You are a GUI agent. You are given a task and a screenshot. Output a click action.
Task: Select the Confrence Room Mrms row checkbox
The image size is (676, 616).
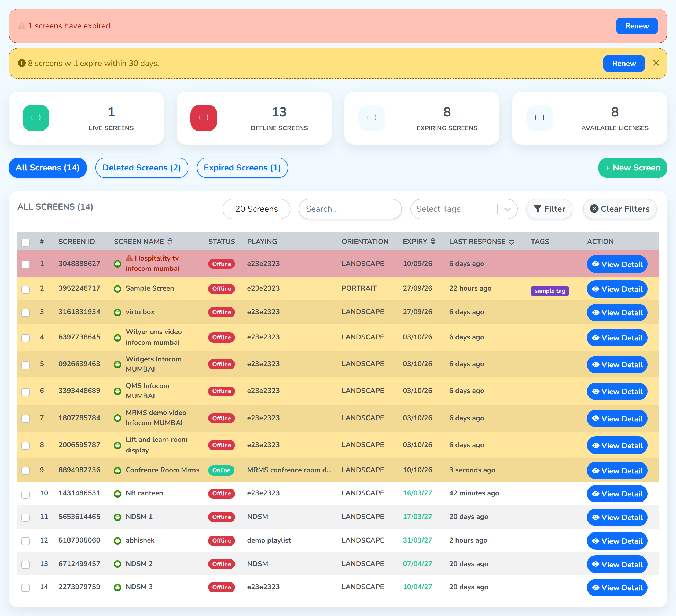click(25, 471)
